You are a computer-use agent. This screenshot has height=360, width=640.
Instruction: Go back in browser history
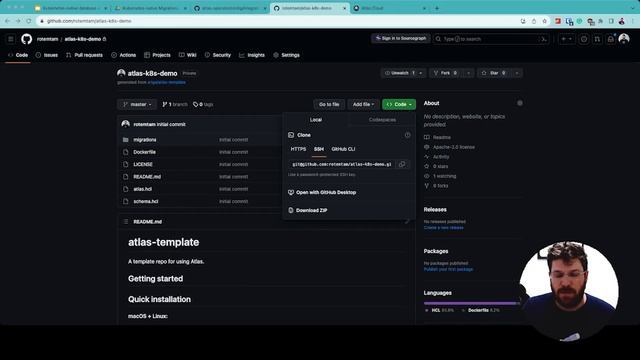coord(7,21)
